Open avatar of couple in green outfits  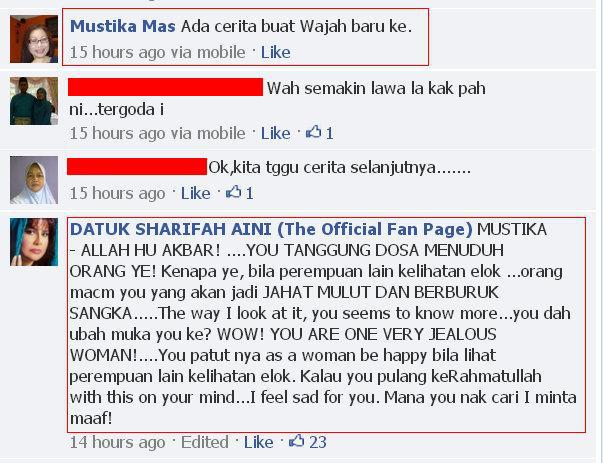coord(34,101)
